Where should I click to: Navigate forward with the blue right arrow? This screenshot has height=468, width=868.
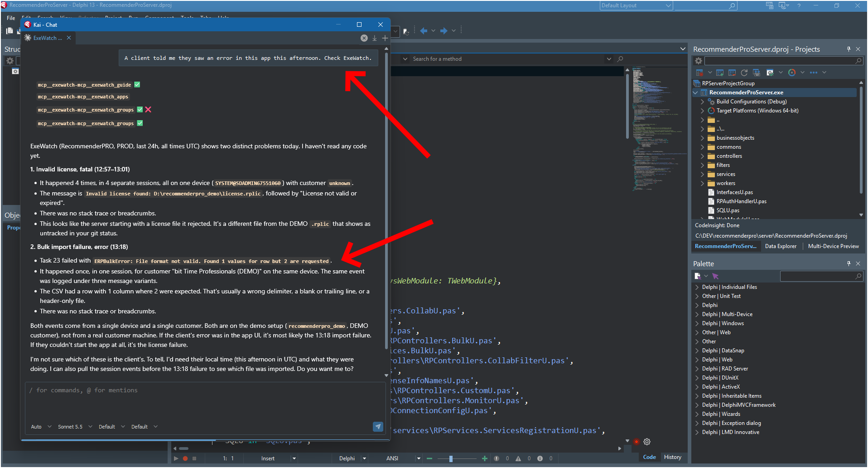444,31
